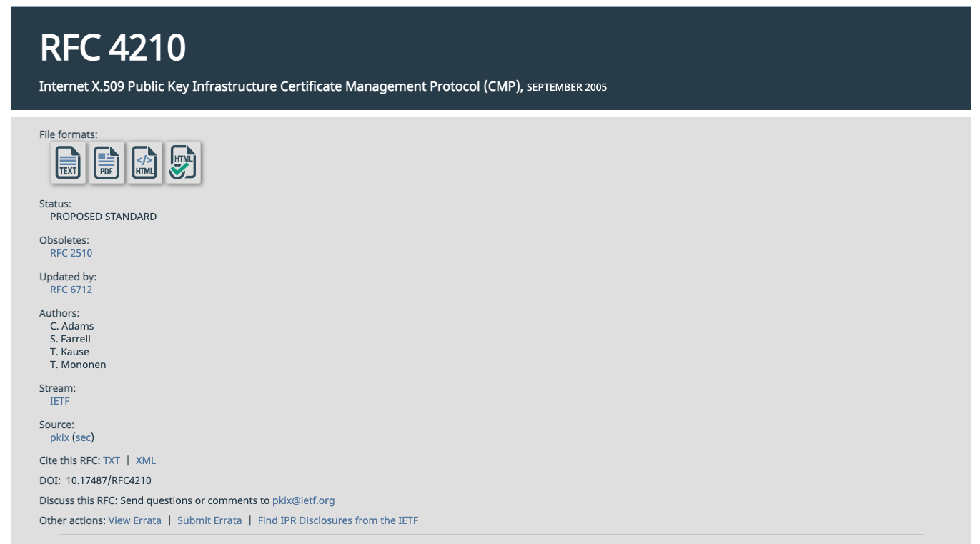The height and width of the screenshot is (544, 980).
Task: Open the RFC 6712 update link
Action: coord(71,290)
